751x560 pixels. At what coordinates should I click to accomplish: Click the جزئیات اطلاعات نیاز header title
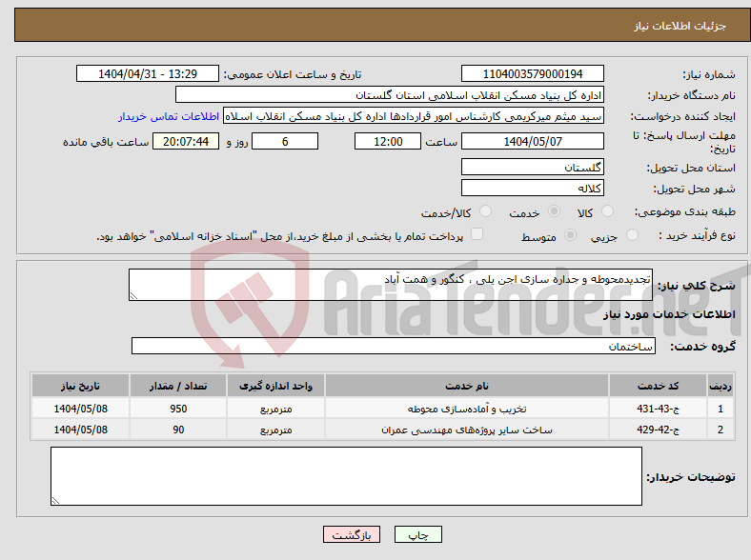coord(680,26)
